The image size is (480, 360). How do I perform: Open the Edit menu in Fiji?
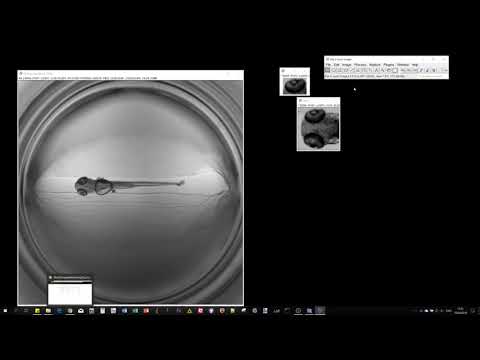[336, 65]
